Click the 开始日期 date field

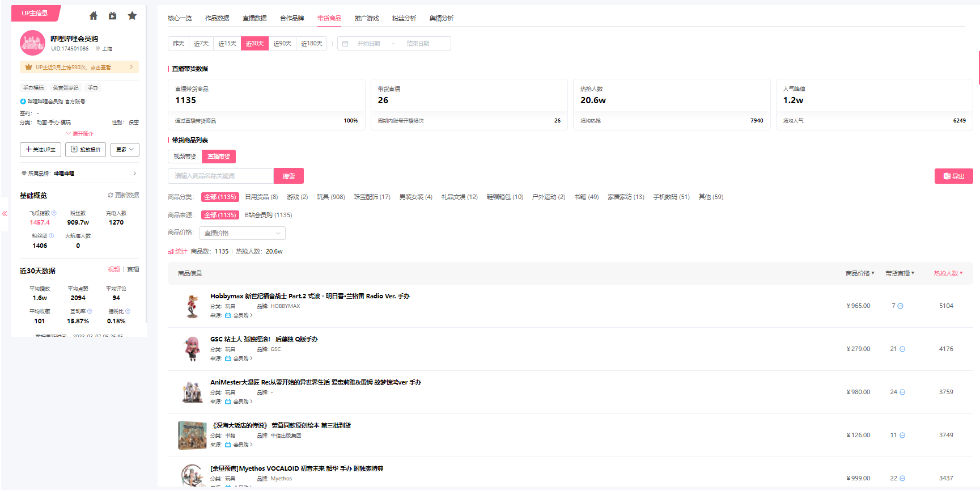pyautogui.click(x=369, y=44)
